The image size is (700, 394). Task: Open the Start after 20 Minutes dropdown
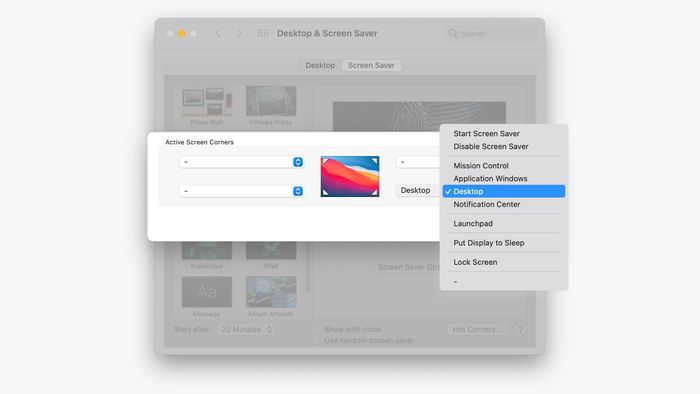tap(246, 329)
